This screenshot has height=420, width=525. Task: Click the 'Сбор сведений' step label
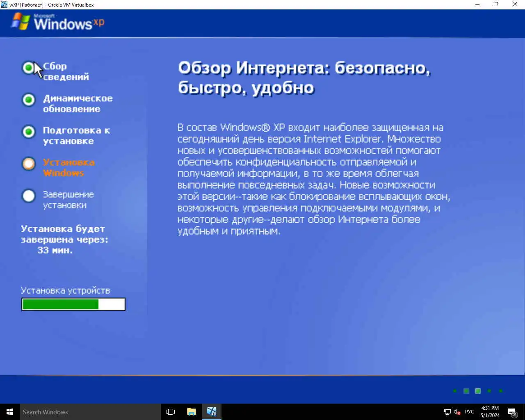coord(66,71)
